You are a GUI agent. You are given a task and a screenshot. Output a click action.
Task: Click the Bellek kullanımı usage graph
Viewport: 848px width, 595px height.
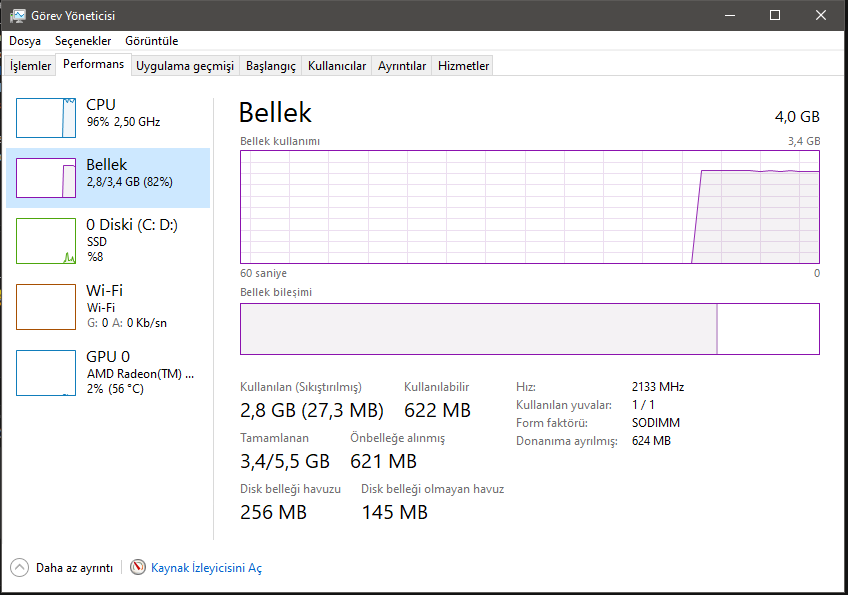click(x=529, y=207)
